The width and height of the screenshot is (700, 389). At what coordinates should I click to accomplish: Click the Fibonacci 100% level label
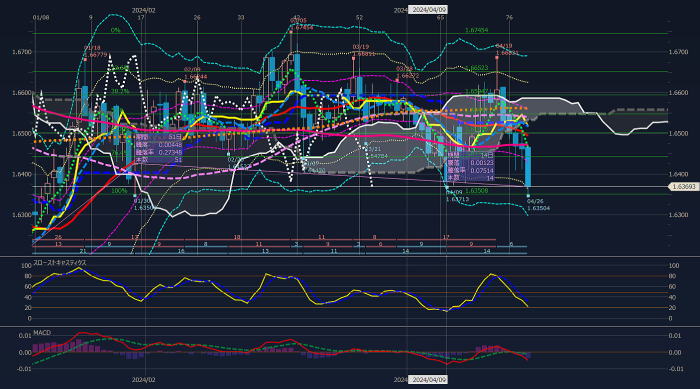[x=119, y=191]
